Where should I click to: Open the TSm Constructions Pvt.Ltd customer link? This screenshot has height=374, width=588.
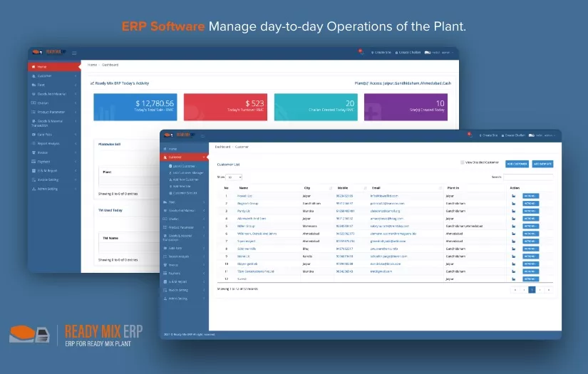click(x=256, y=271)
